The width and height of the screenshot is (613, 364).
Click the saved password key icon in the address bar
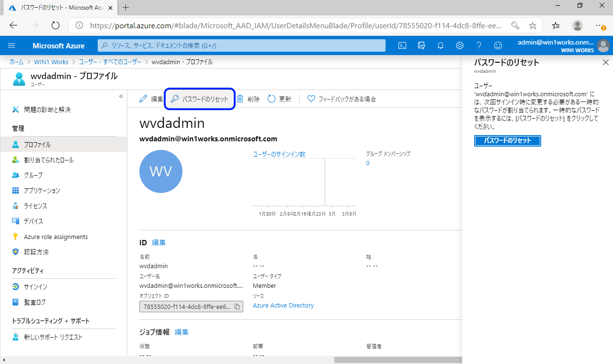click(515, 25)
